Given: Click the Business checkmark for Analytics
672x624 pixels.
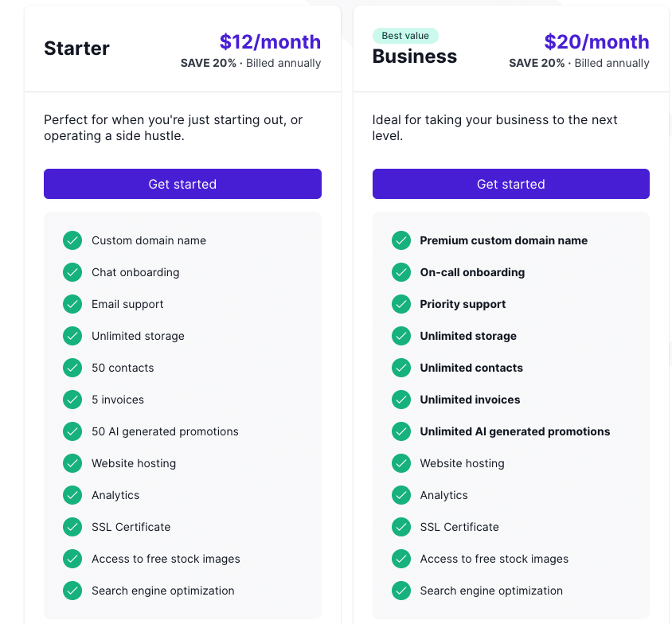Looking at the screenshot, I should click(401, 495).
